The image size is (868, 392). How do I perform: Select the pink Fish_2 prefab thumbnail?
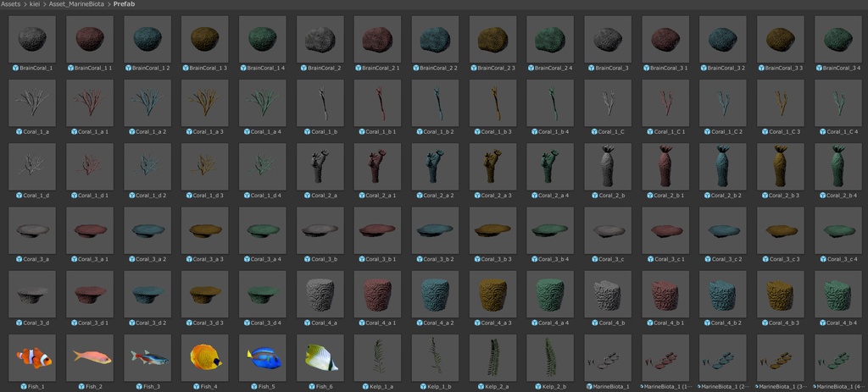click(x=90, y=358)
